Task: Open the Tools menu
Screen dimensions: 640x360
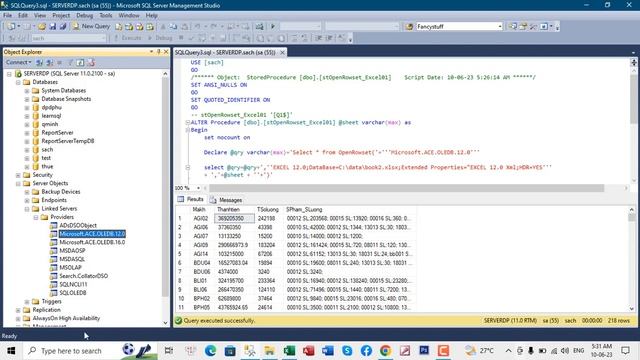Action: tap(106, 16)
